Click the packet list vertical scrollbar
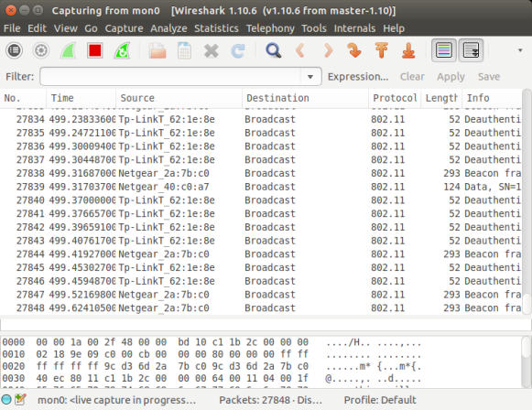Image resolution: width=532 pixels, height=410 pixels. coord(527,201)
